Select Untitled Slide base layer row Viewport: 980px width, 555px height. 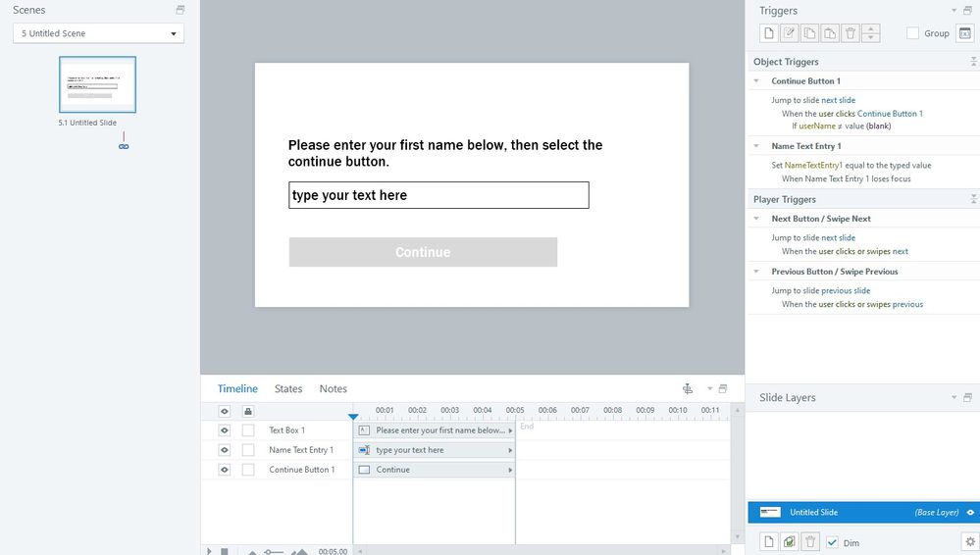[863, 513]
